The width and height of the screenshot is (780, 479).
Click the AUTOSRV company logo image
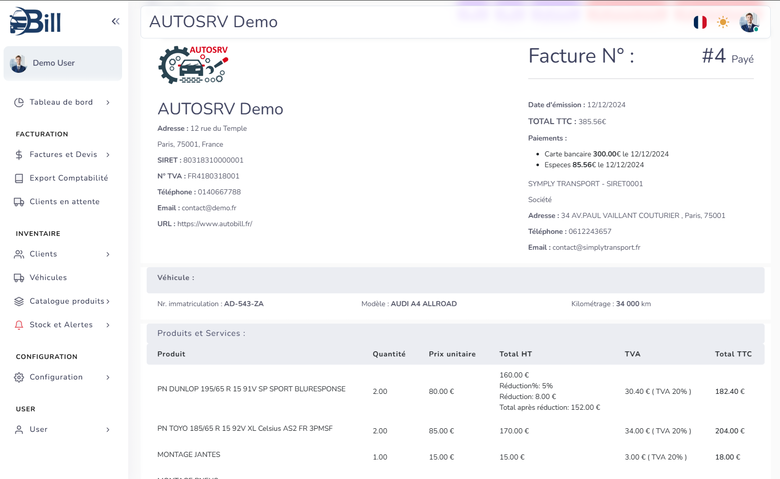(194, 65)
